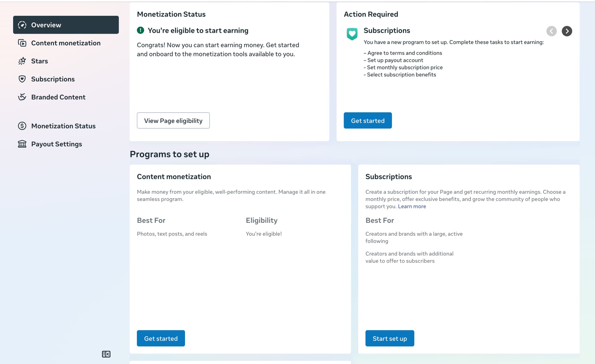Click the Branded Content handshake icon
The height and width of the screenshot is (364, 595).
22,97
